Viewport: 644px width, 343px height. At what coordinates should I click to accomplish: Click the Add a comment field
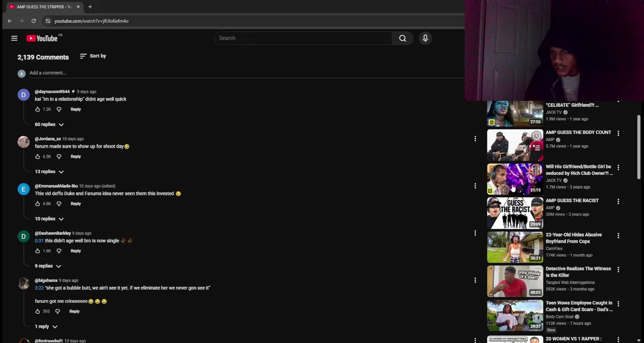pyautogui.click(x=246, y=73)
